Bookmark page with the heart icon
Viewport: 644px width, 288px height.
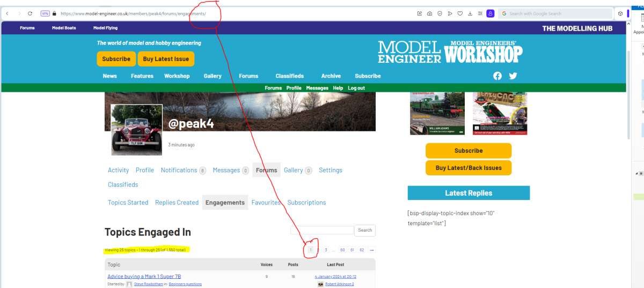click(x=460, y=13)
